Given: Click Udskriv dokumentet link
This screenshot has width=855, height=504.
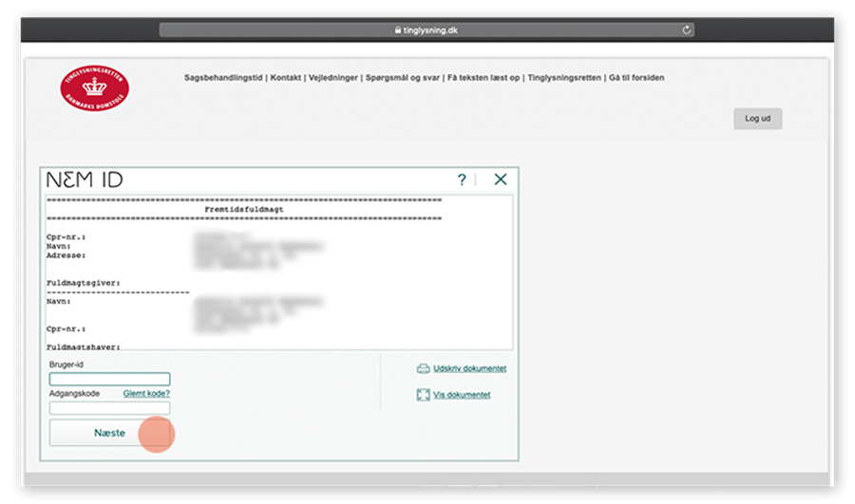Looking at the screenshot, I should (x=469, y=369).
